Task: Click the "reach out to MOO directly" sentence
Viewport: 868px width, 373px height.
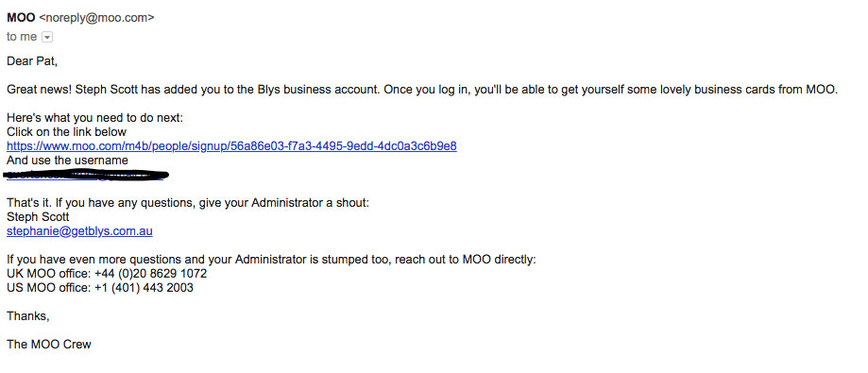Action: (x=271, y=260)
